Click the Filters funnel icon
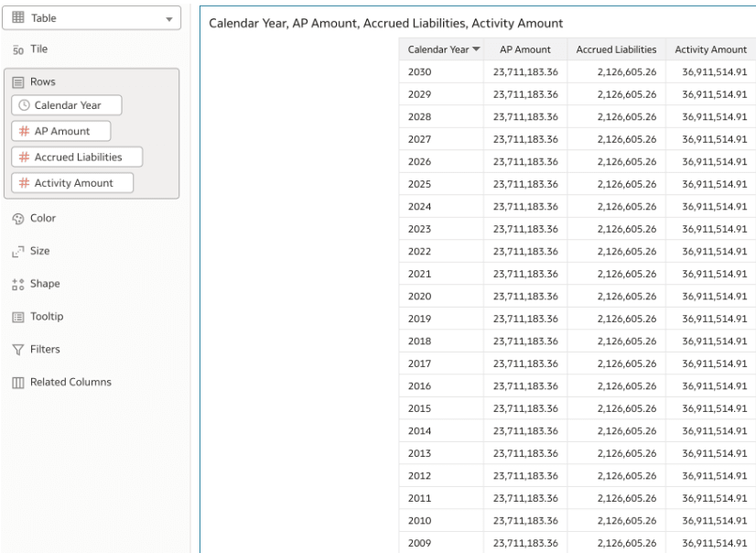756x553 pixels. click(17, 350)
